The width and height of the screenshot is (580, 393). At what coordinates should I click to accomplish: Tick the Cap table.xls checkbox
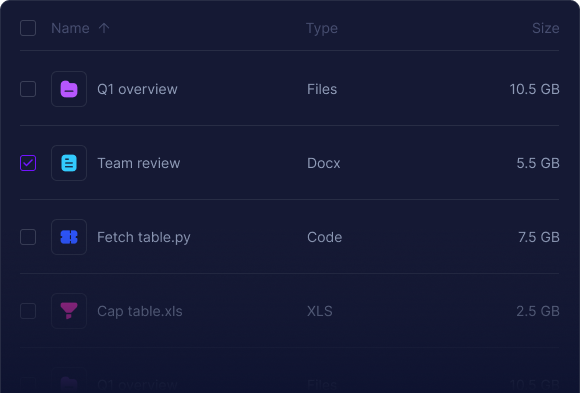(28, 311)
